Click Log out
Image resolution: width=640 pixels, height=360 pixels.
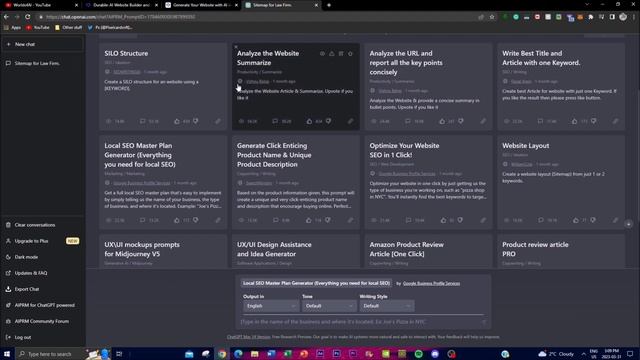[42, 337]
